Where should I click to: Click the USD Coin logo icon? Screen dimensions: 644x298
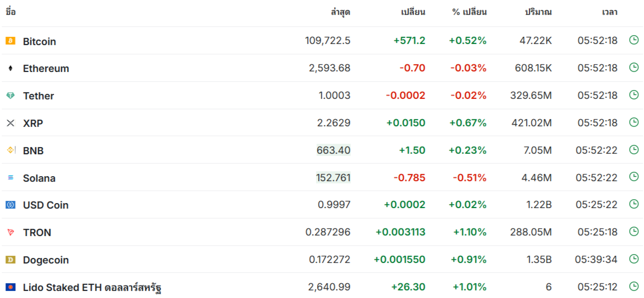tap(10, 205)
